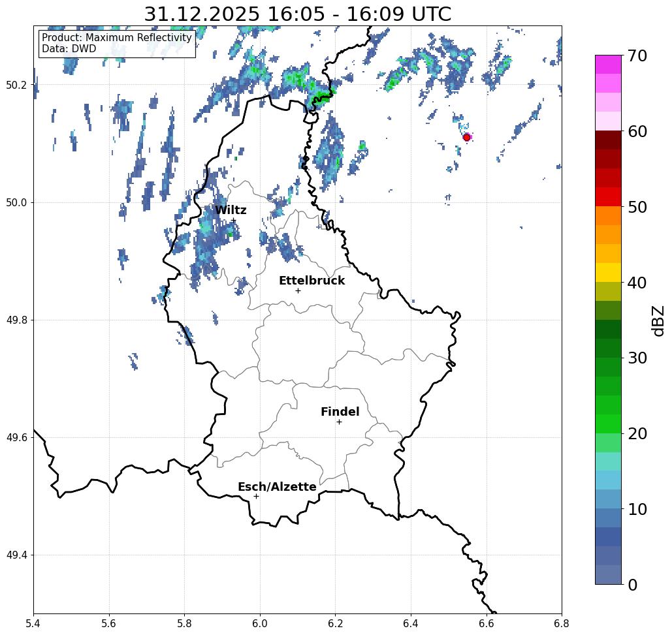This screenshot has width=672, height=635.
Task: Click the red high-reflectivity dot
Action: [467, 138]
